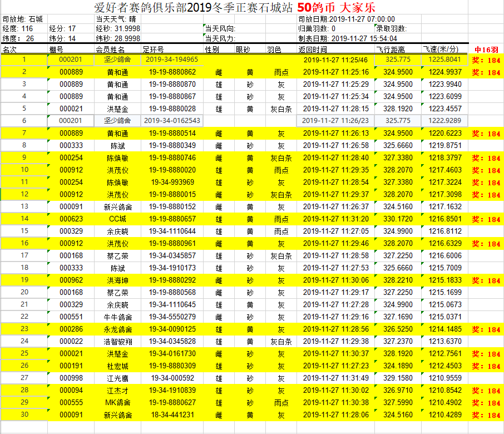This screenshot has height=434, width=504.
Task: Select the title cell 爱好者赛鸽俱乐部2019冬季正赛石城站
Action: pyautogui.click(x=194, y=7)
